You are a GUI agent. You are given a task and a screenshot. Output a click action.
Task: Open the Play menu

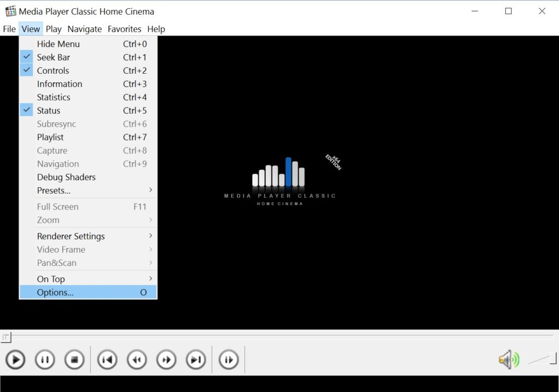[x=53, y=29]
